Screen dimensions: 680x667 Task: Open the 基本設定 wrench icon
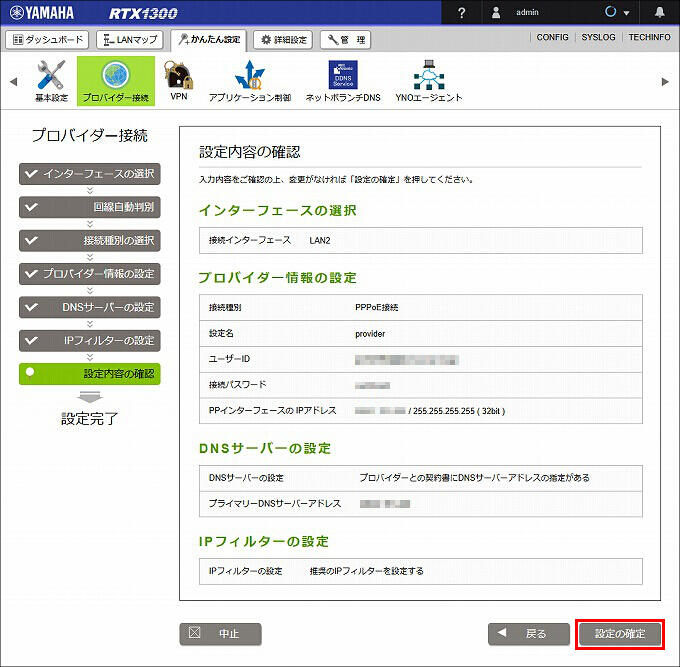tap(51, 81)
